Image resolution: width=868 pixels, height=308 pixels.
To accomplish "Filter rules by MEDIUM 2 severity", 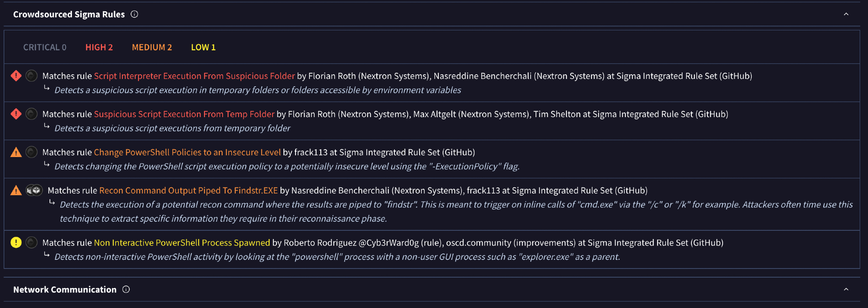I will 152,47.
